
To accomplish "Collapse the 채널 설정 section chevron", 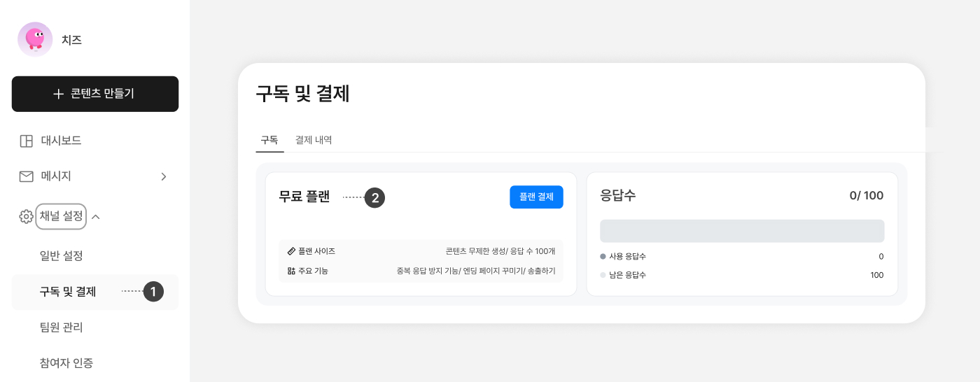I will tap(96, 217).
